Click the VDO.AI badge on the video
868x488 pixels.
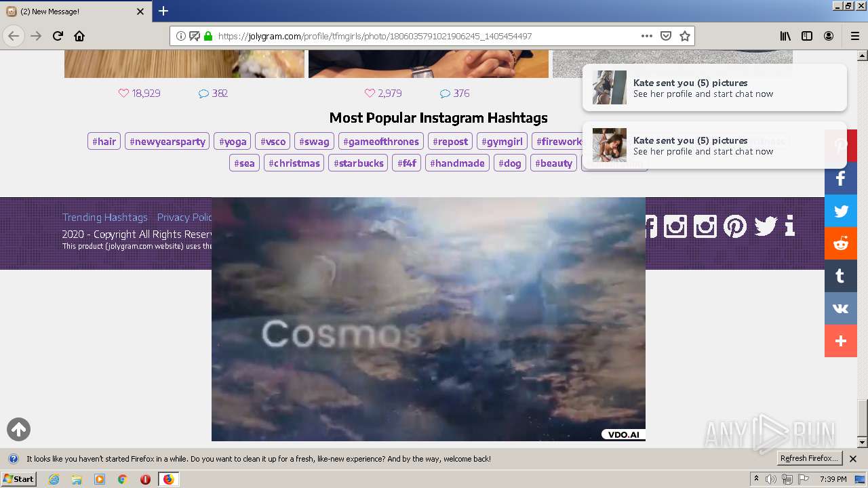[623, 435]
